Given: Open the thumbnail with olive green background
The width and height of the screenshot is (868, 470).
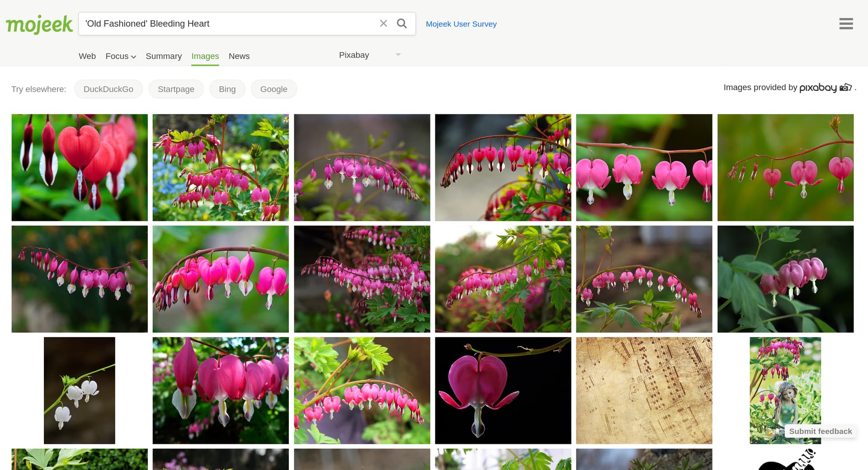Looking at the screenshot, I should tap(786, 167).
